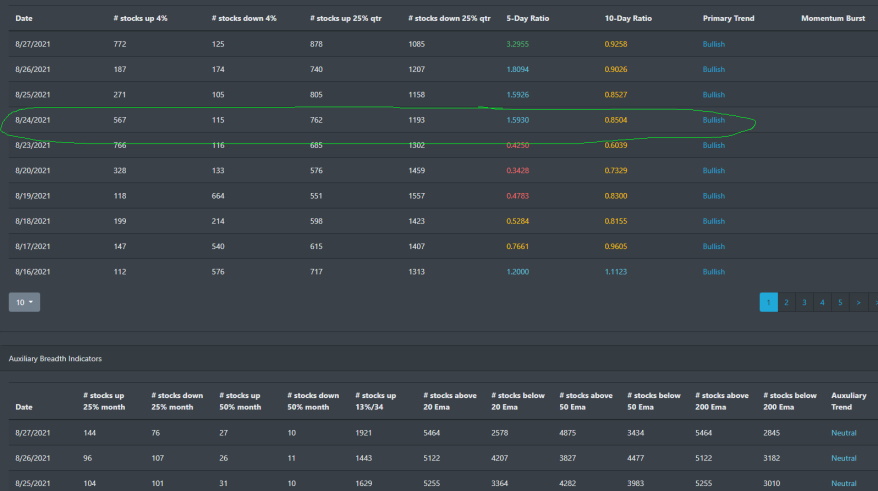
Task: Click the next page » arrow
Action: (x=858, y=301)
